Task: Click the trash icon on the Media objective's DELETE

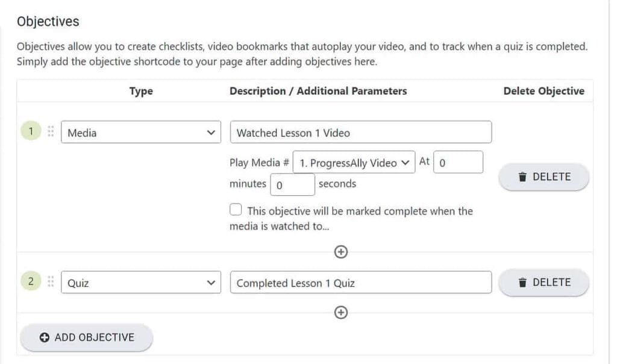Action: 524,177
